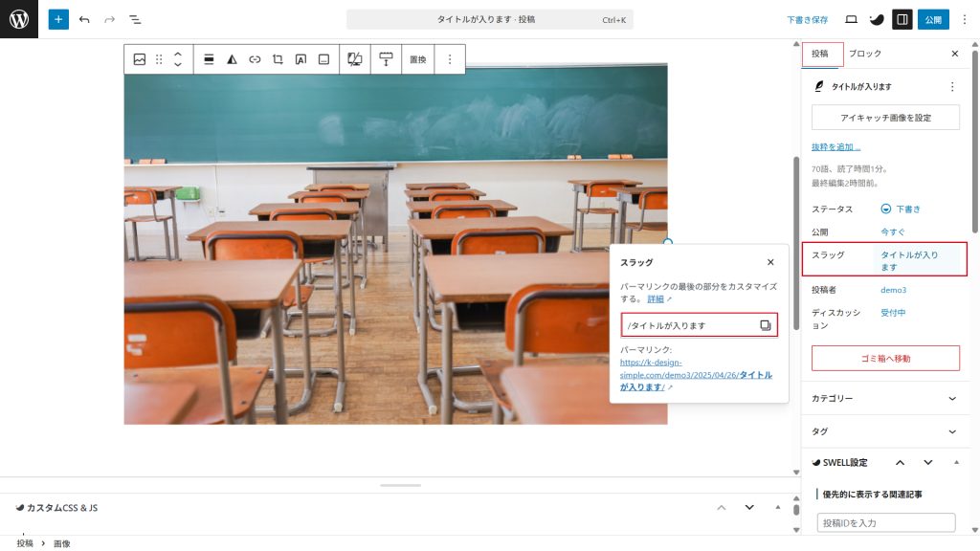Viewport: 980px width, 551px height.
Task: Toggle the blue block inserter plus button
Action: coord(58,19)
